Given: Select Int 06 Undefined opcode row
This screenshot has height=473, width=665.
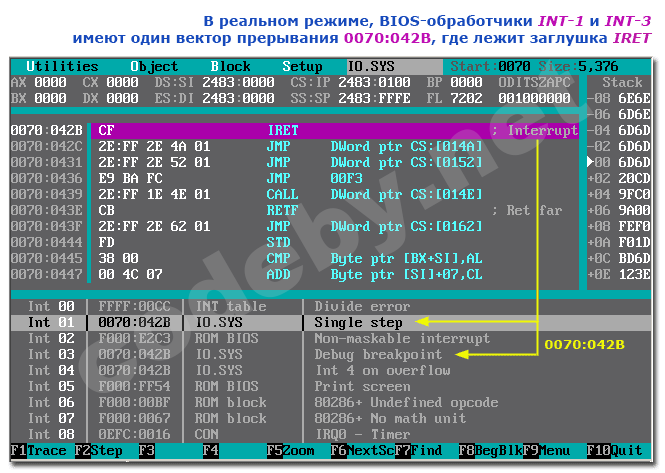Looking at the screenshot, I should click(x=331, y=403).
